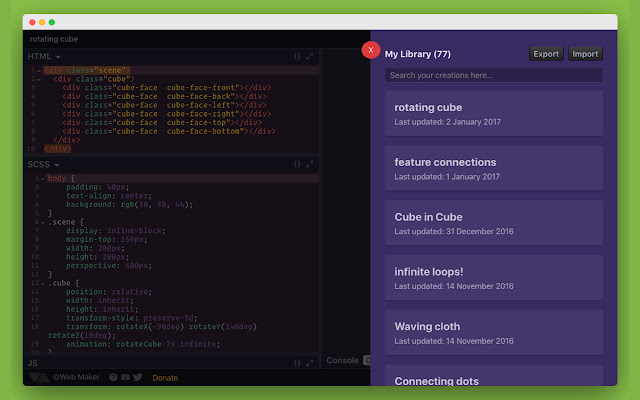Screen dimensions: 640x400
Task: Maximize the HTML editor pane
Action: coord(310,57)
